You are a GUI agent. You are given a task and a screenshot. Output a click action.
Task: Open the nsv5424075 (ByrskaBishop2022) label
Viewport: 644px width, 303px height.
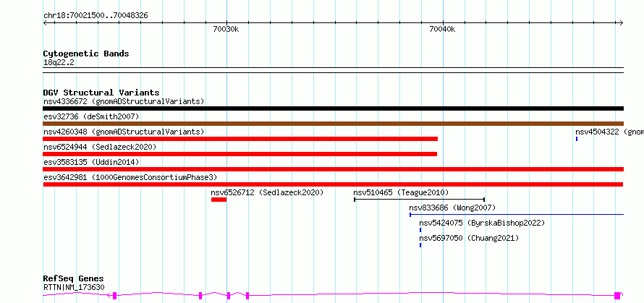tap(482, 223)
